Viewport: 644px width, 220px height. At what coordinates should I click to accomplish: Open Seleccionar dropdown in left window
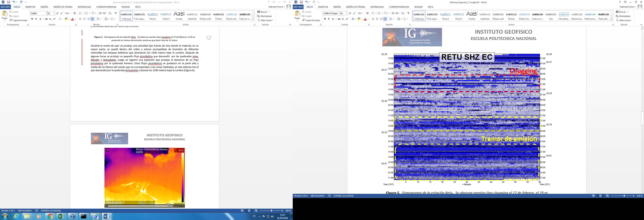pos(265,20)
